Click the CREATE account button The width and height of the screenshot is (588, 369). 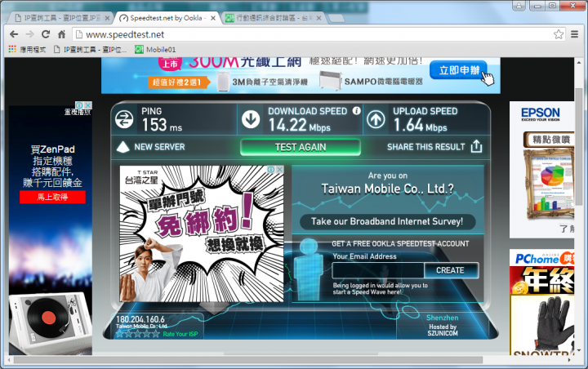pos(450,270)
